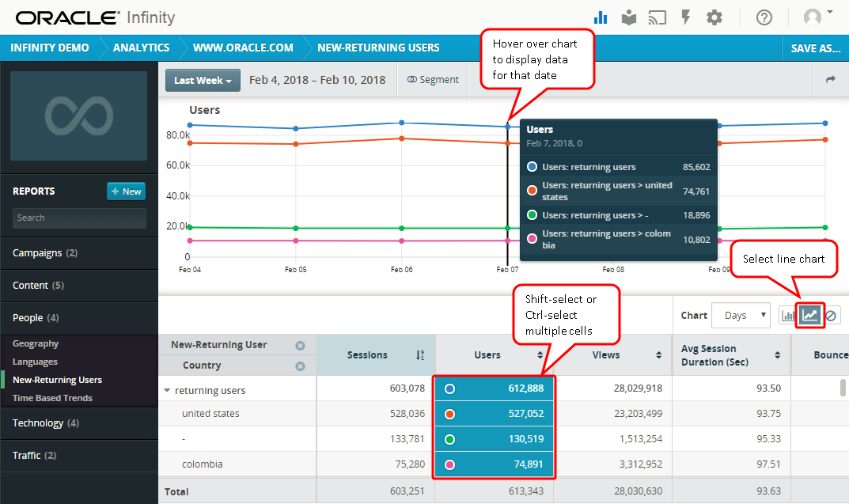Image resolution: width=849 pixels, height=504 pixels.
Task: Expand the Traffic (2) section
Action: coord(79,455)
